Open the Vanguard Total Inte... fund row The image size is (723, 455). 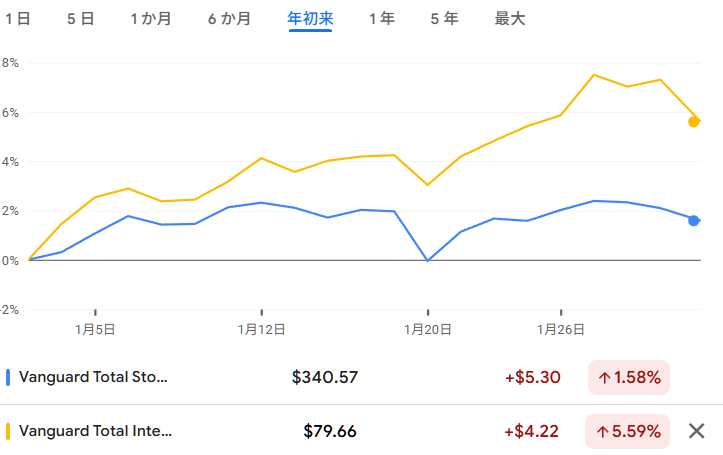(x=96, y=431)
